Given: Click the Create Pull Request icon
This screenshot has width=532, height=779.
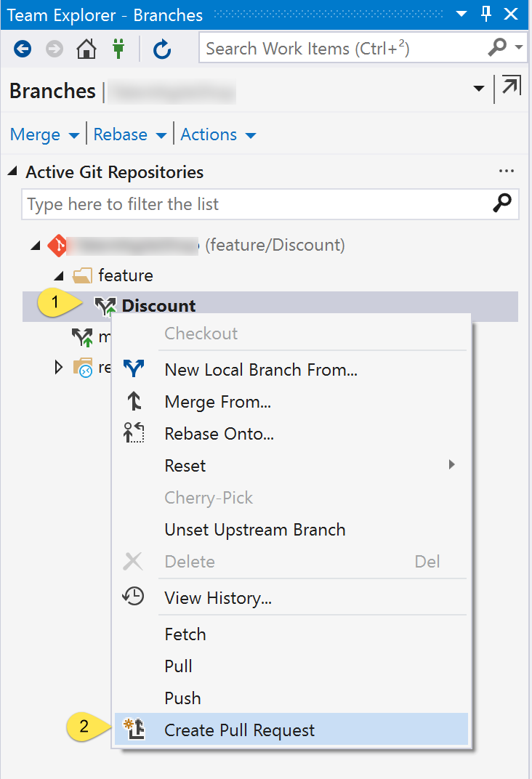Looking at the screenshot, I should 134,730.
